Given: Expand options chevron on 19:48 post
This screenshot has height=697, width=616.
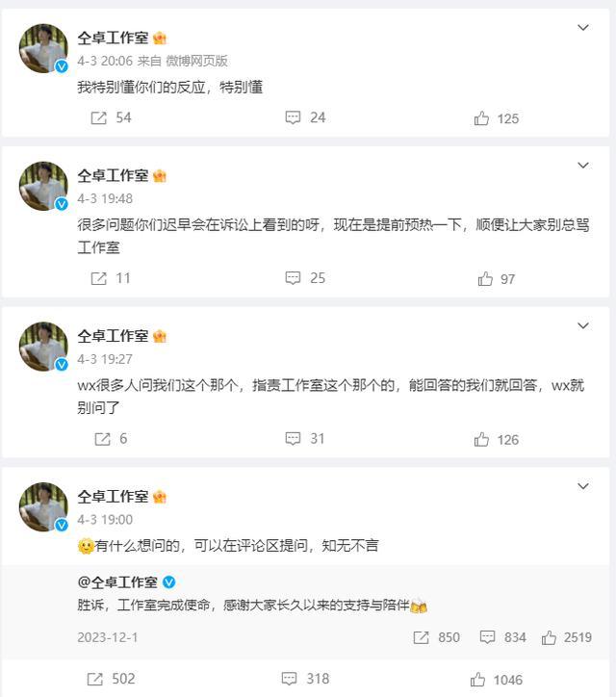Looking at the screenshot, I should tap(583, 166).
